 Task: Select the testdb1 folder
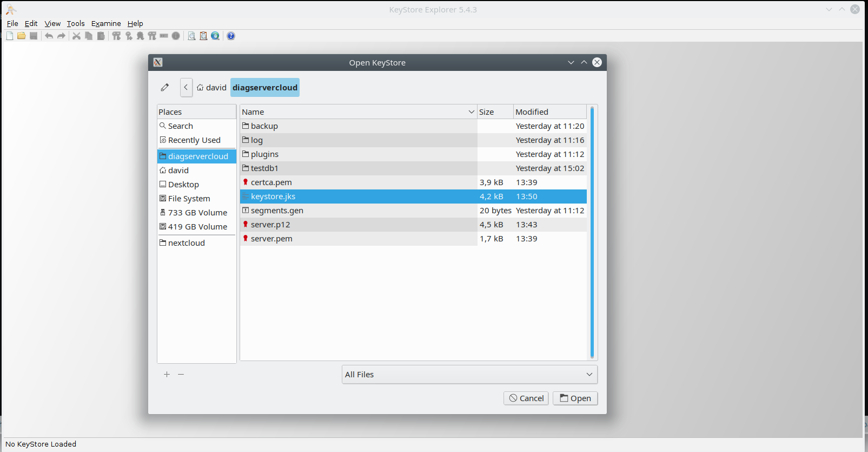coord(413,168)
